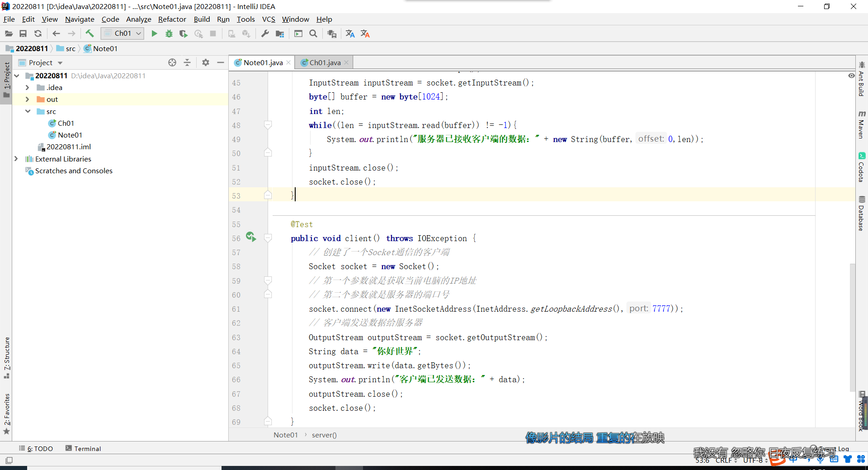The width and height of the screenshot is (868, 470).
Task: Switch to the Ch01.java editor tab
Action: 325,62
